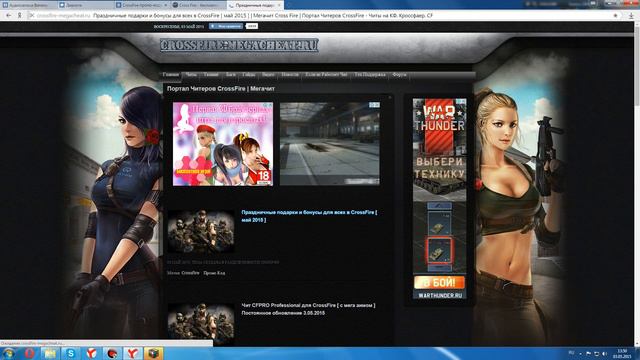Bookmark this page with the star icon
Viewport: 640px width, 360px height.
[615, 16]
